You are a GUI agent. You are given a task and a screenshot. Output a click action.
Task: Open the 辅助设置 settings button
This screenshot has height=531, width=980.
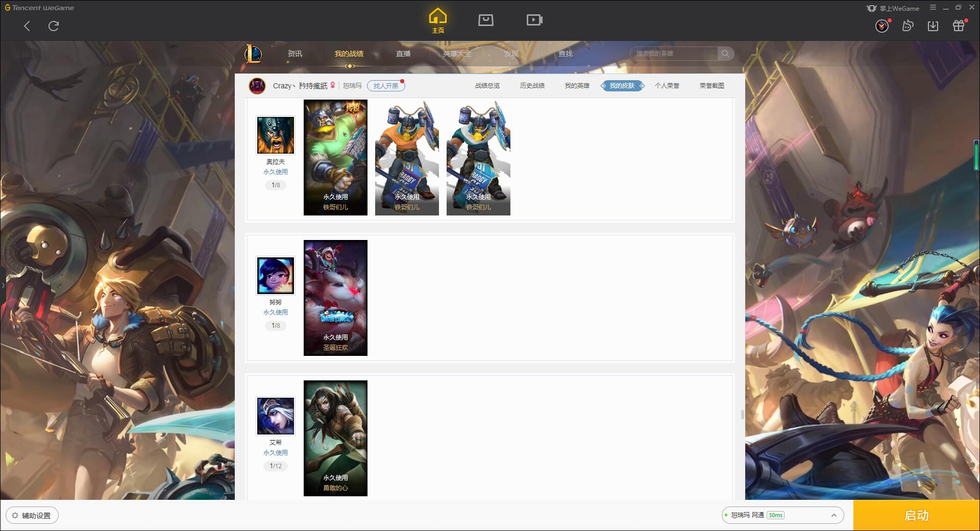(x=32, y=516)
